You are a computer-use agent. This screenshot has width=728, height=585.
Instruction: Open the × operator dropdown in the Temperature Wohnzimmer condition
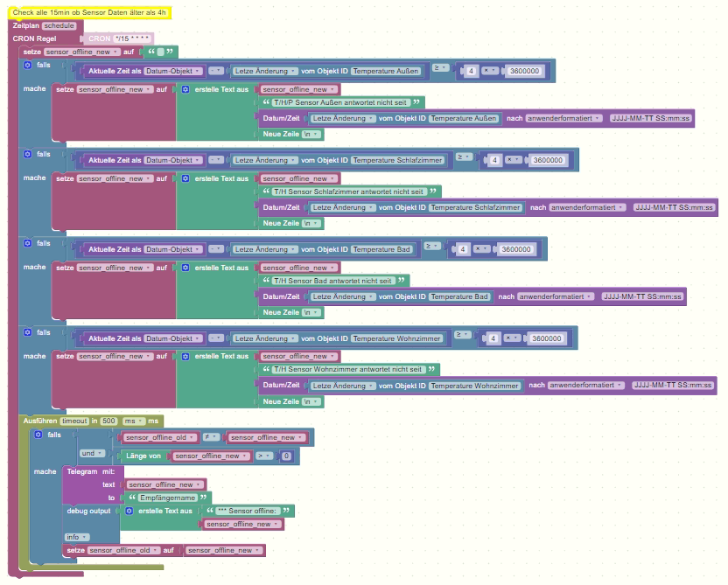click(512, 338)
